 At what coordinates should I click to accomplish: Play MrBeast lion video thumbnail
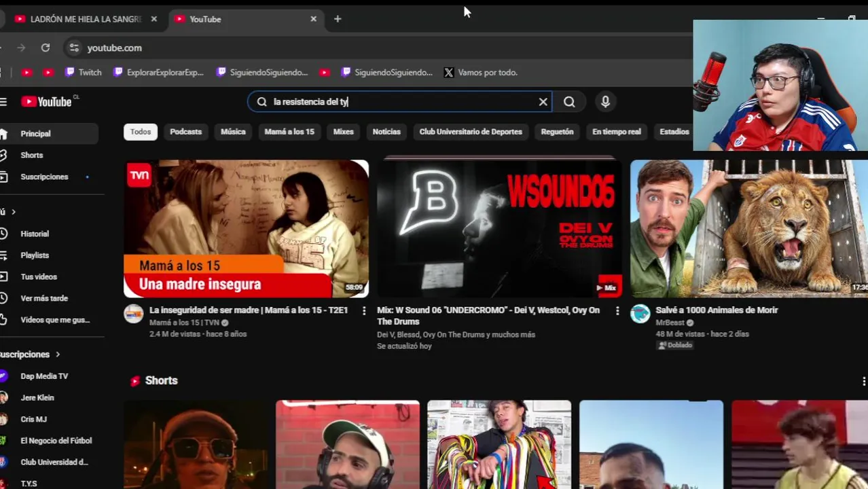click(x=749, y=229)
